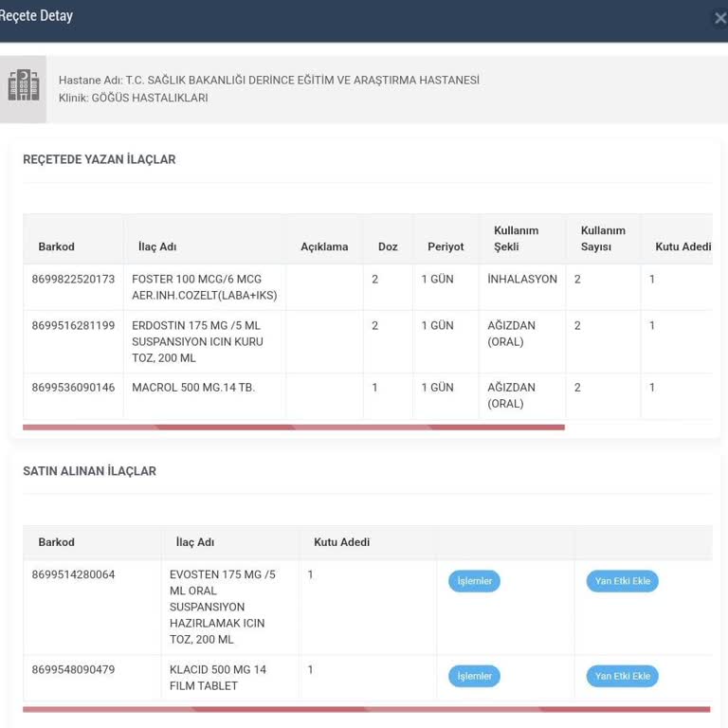Click the Kullanım Şekli column header
The image size is (728, 728).
pyautogui.click(x=516, y=238)
